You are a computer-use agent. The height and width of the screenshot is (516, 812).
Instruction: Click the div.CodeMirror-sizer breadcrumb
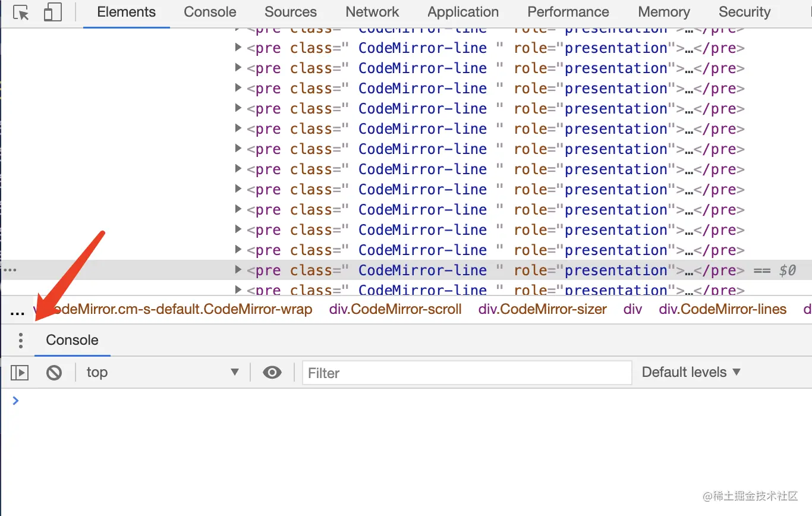click(543, 310)
